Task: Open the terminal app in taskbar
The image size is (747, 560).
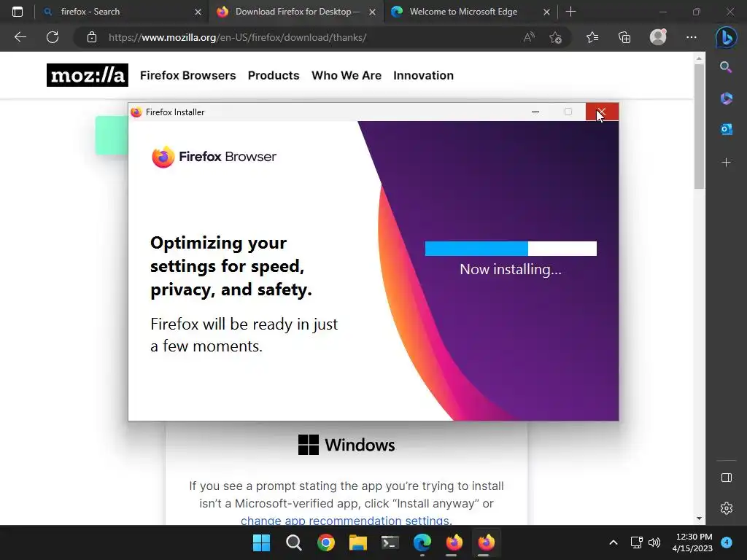Action: pyautogui.click(x=390, y=542)
